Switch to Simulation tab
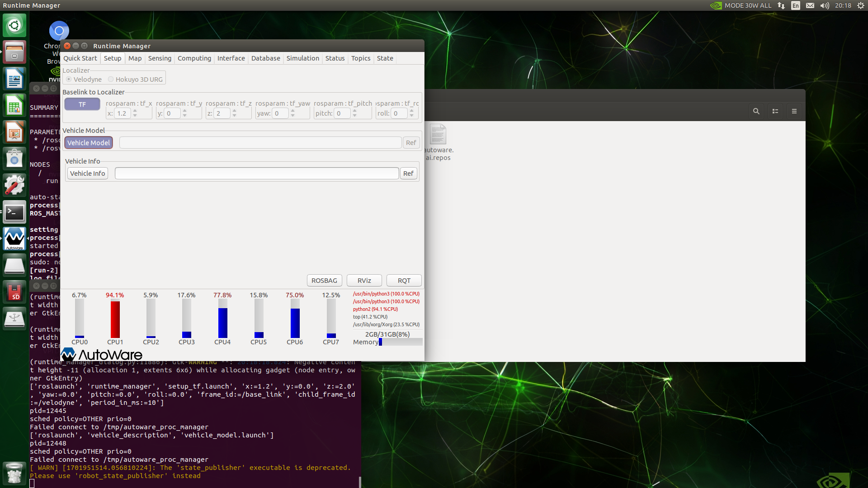 tap(303, 58)
